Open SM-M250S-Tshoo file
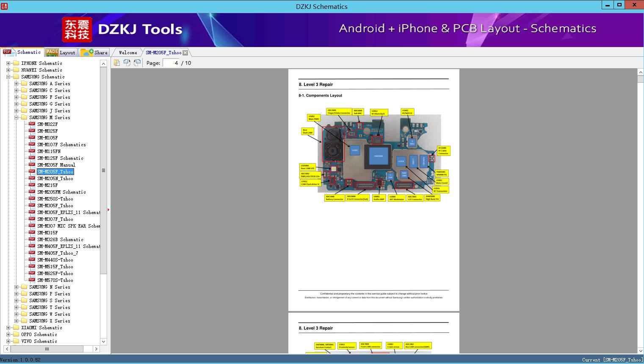Screen dimensions: 644x364 [x=55, y=199]
